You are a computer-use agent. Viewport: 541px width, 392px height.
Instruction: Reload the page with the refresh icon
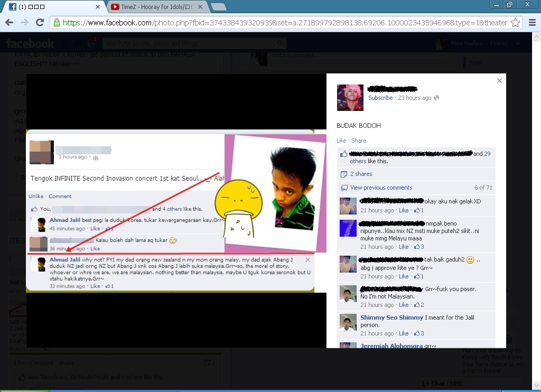tap(40, 22)
